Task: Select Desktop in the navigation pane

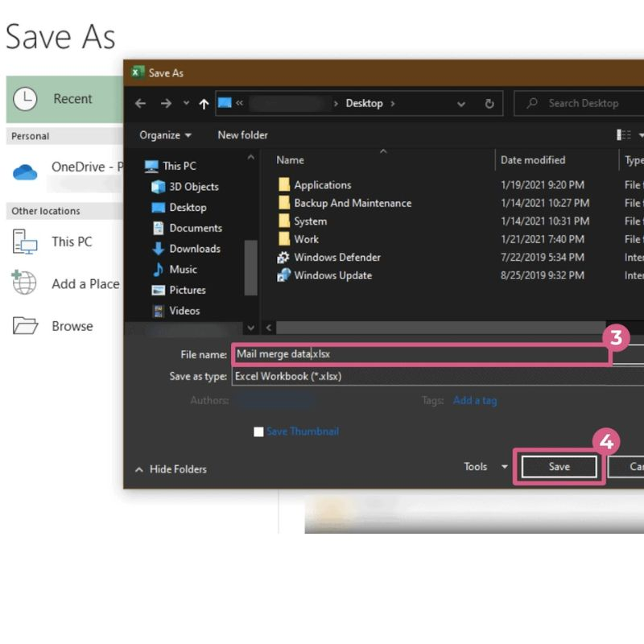Action: click(x=179, y=208)
